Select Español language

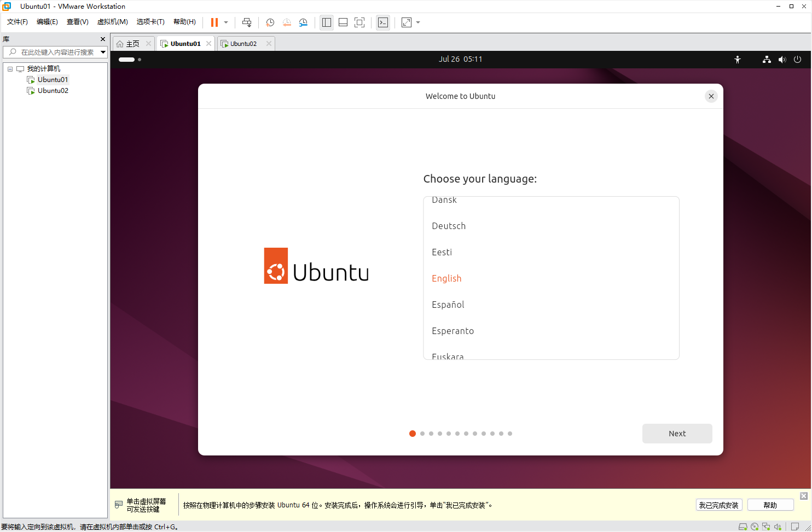(x=551, y=305)
